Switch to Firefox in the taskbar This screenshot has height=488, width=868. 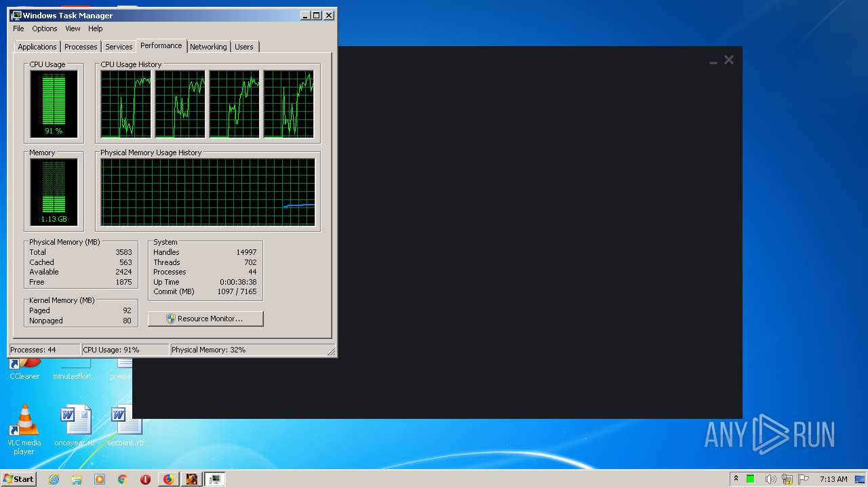(168, 479)
